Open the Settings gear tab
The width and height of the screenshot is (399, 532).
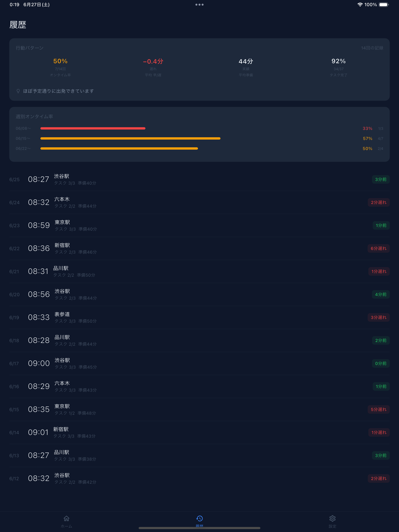click(332, 518)
